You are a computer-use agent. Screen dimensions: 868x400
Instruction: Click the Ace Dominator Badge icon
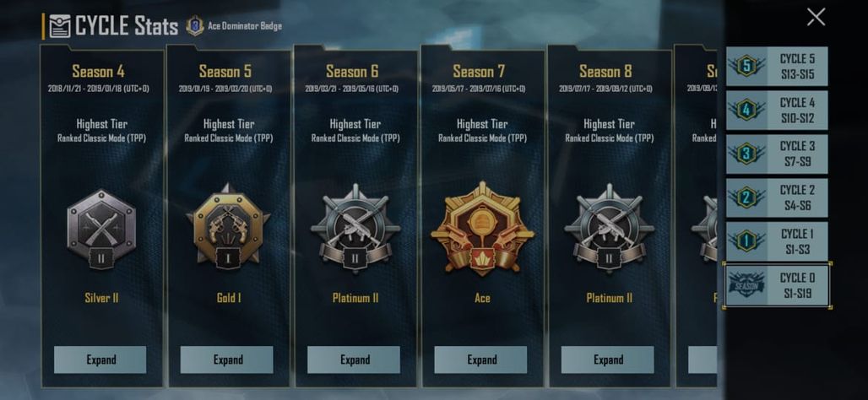(195, 25)
